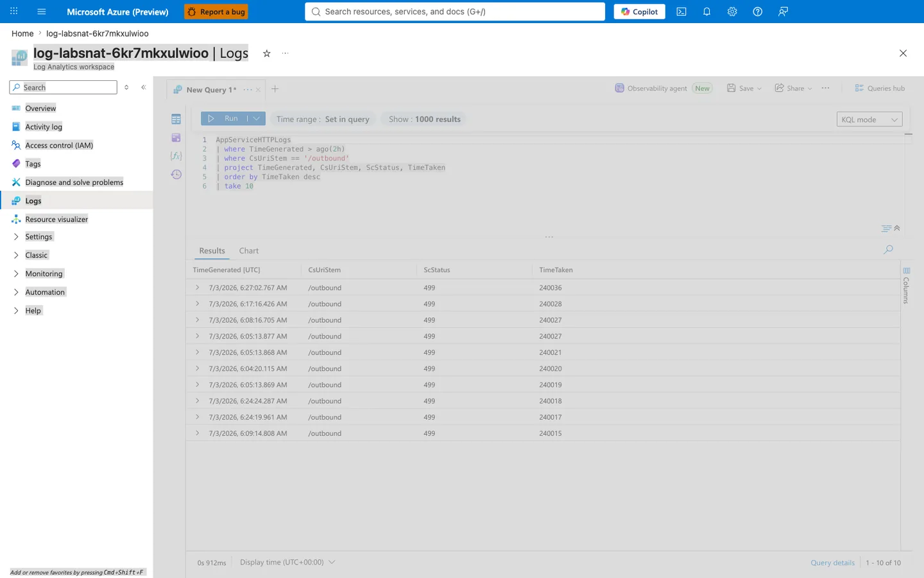924x578 pixels.
Task: Click the sidebar Search field
Action: point(63,87)
